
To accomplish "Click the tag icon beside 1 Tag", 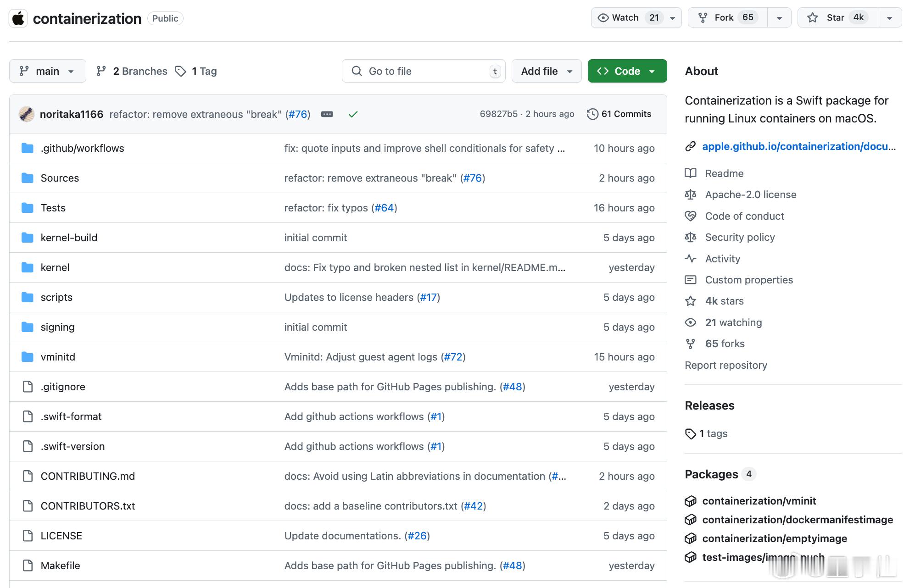I will (181, 71).
